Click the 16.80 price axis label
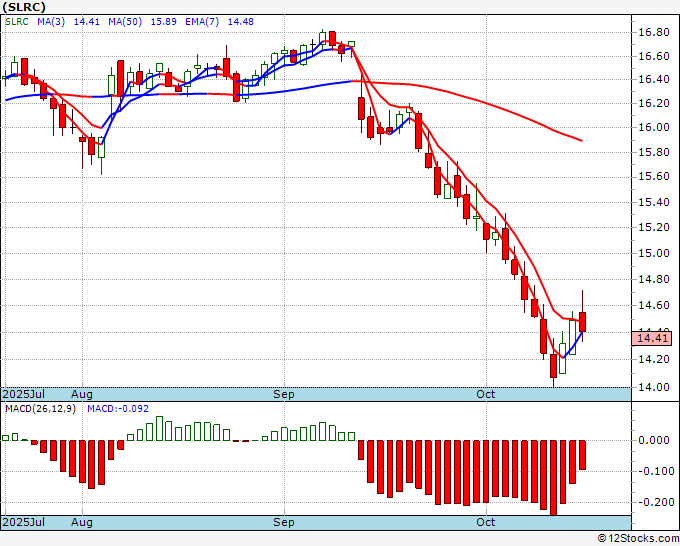680x546 pixels. point(653,33)
